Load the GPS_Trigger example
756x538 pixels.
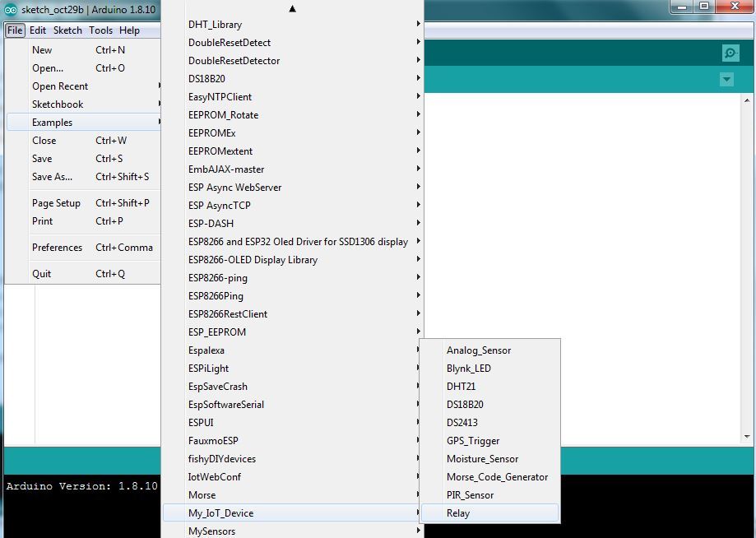pyautogui.click(x=489, y=441)
